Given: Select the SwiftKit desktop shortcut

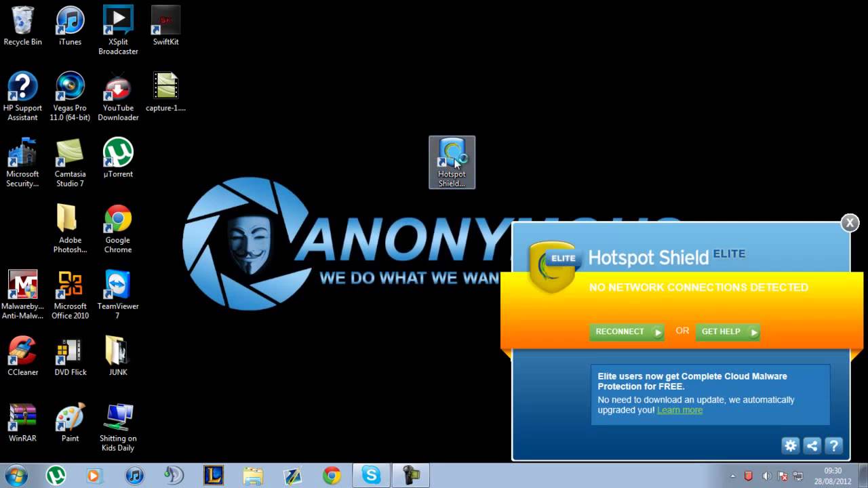Looking at the screenshot, I should (x=165, y=26).
